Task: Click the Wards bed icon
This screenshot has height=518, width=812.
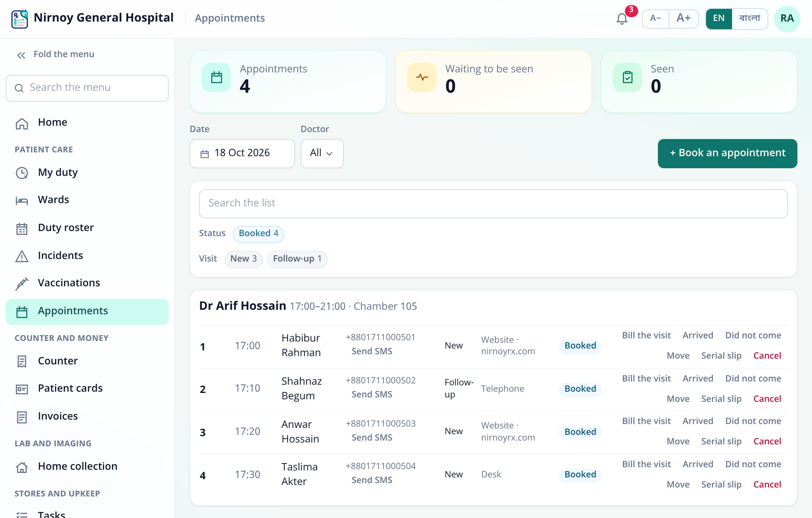Action: coord(22,201)
